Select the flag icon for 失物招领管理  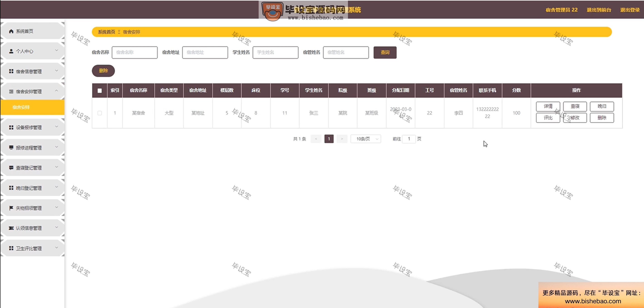(11, 208)
